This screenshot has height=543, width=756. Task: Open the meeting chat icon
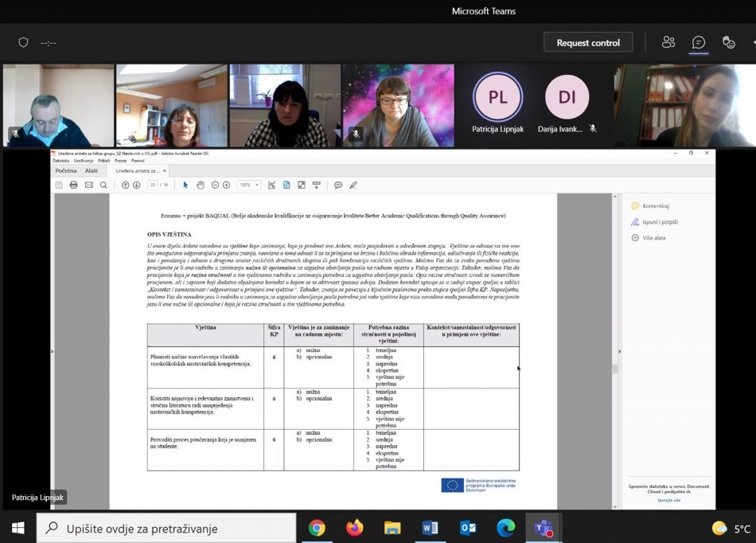(699, 42)
